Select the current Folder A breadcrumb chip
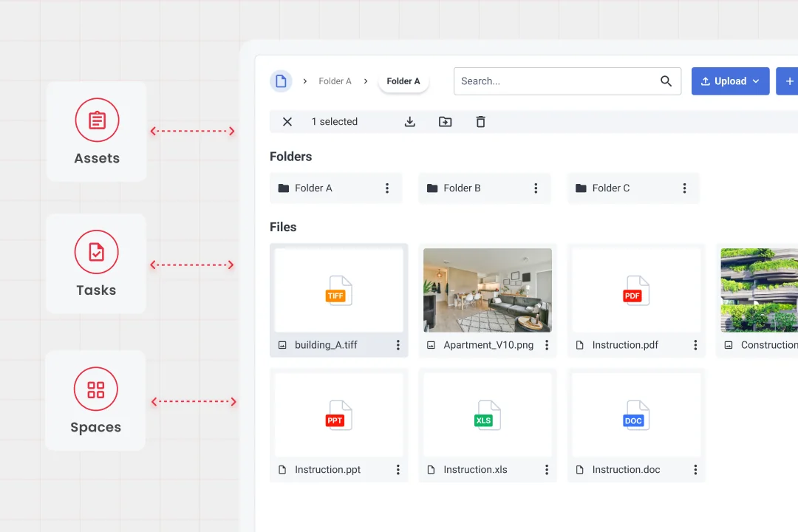Screen dimensions: 798x532 (403, 81)
